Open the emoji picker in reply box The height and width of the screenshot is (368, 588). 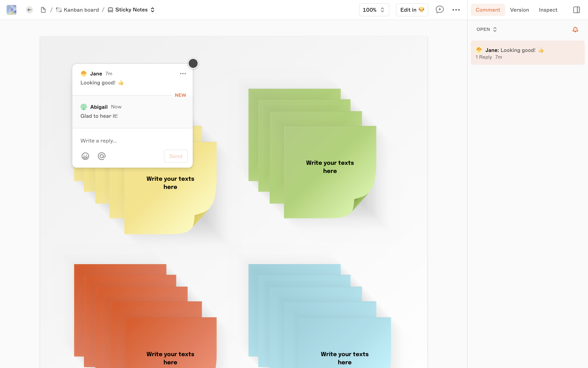coord(85,156)
